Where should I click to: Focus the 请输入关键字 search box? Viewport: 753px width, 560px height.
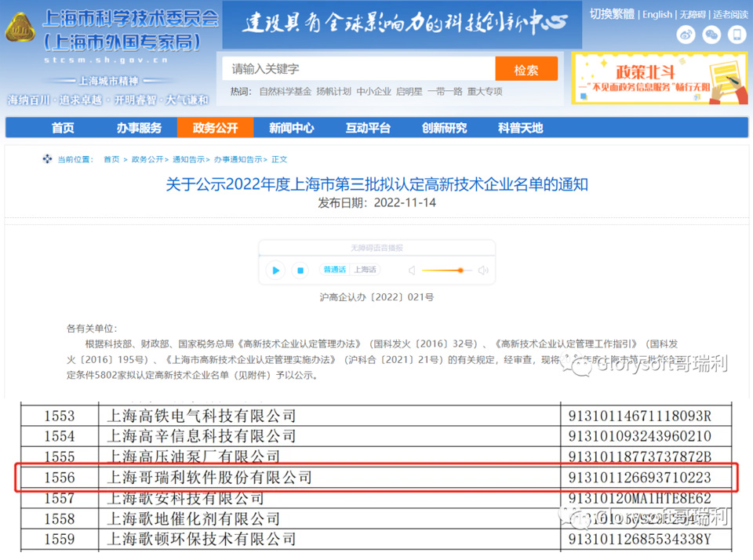pyautogui.click(x=358, y=69)
